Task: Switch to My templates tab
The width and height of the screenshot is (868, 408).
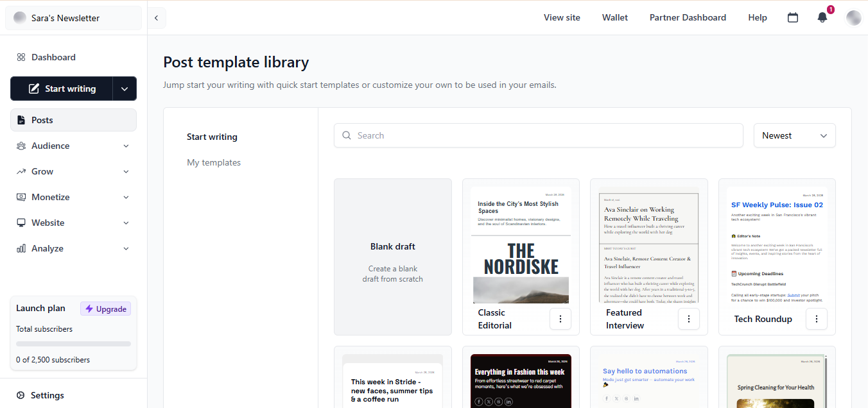Action: click(214, 162)
